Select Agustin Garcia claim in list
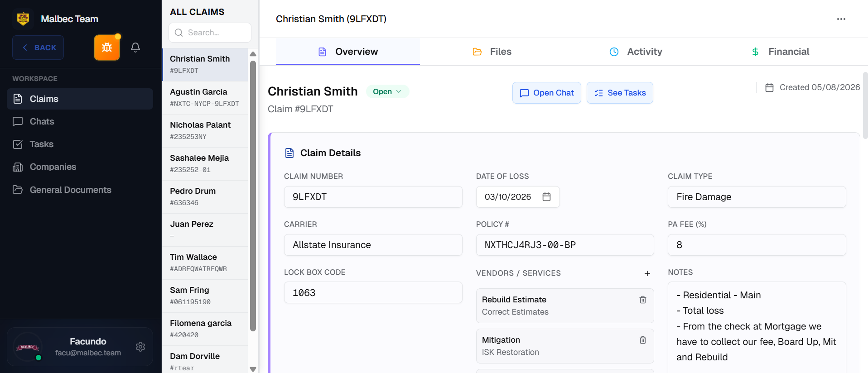 tap(205, 98)
